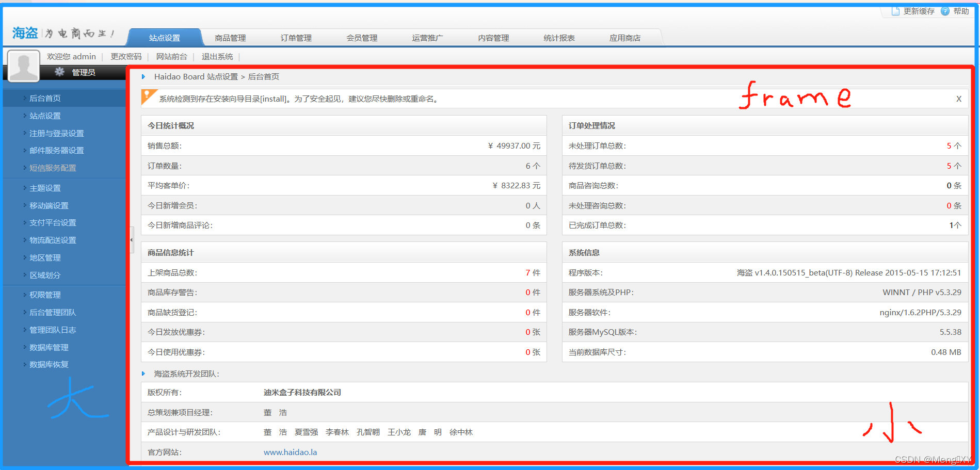
Task: Select 数据库管理 in the sidebar
Action: [48, 347]
